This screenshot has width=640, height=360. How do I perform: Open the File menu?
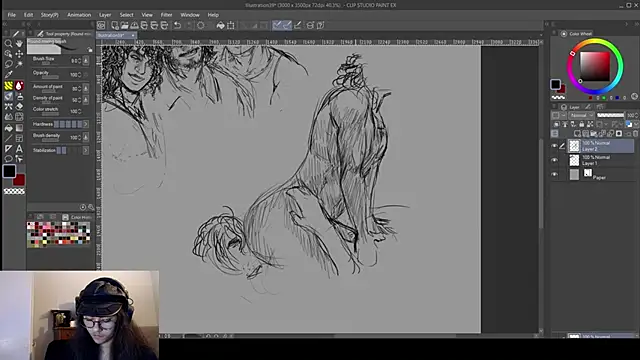(x=11, y=15)
